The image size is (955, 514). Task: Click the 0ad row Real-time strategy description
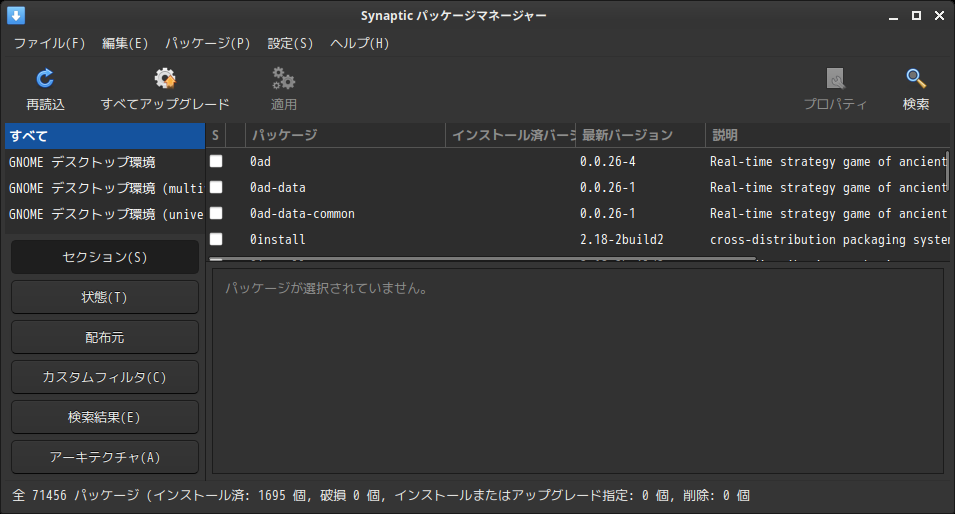pos(828,161)
